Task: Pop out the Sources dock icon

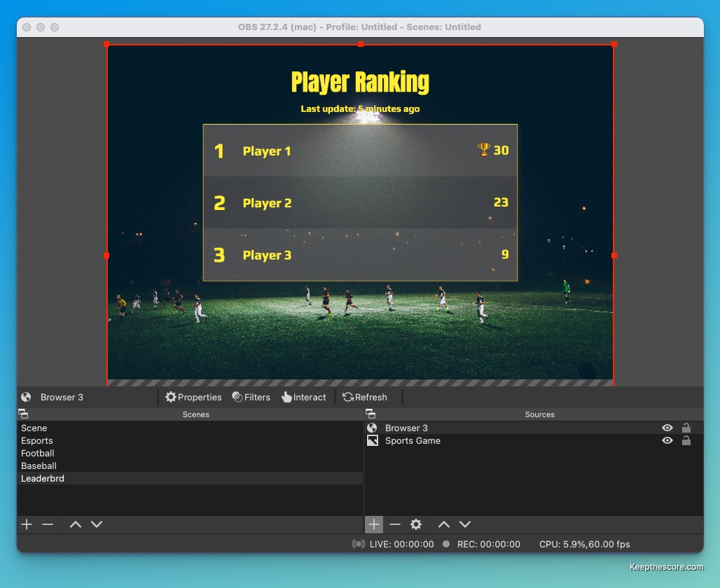Action: coord(371,414)
